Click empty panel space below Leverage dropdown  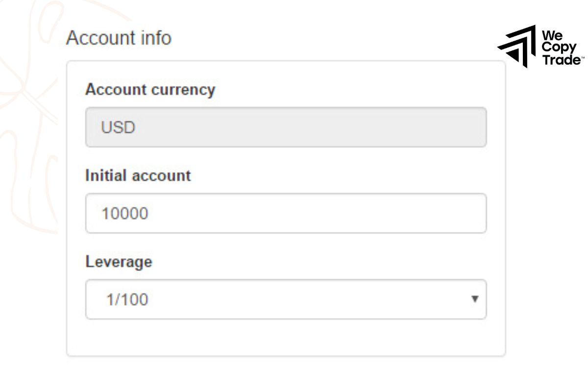(x=286, y=337)
